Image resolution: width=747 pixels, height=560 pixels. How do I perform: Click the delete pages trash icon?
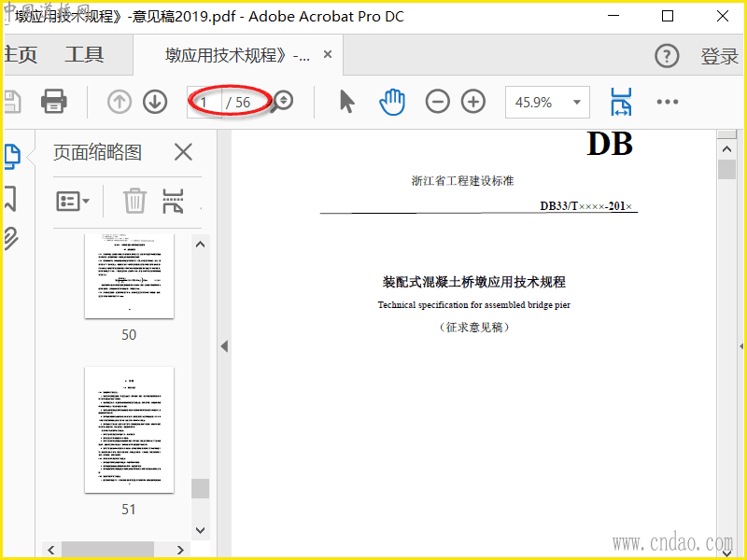[x=134, y=201]
